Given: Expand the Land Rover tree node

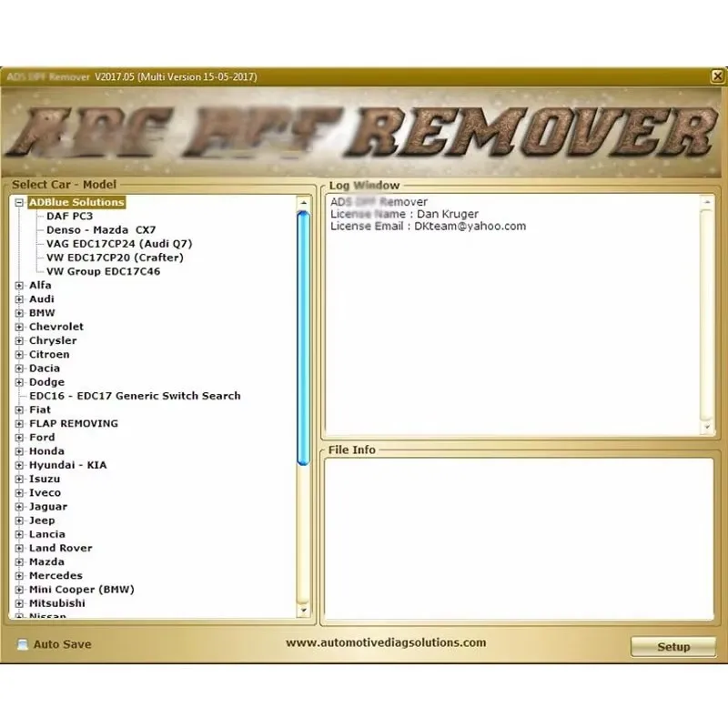Looking at the screenshot, I should click(19, 549).
